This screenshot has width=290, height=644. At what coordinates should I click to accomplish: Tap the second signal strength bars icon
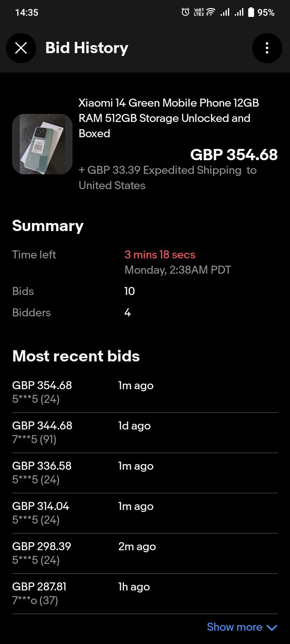pos(239,12)
